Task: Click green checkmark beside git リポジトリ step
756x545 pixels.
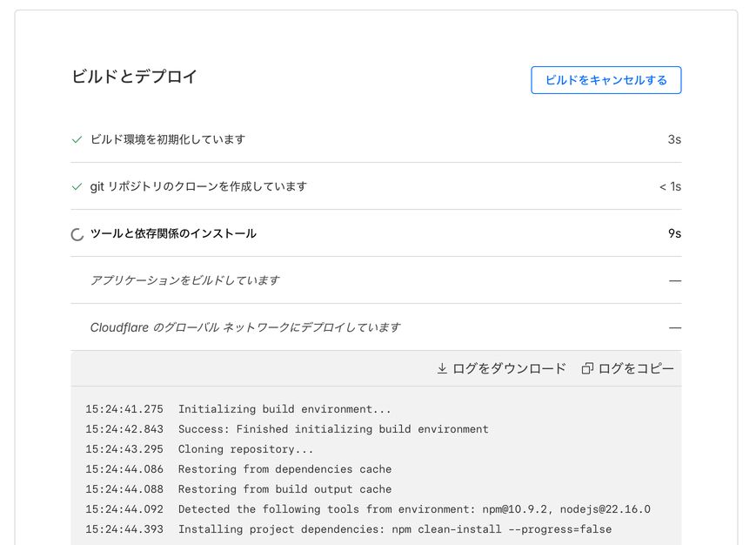Action: click(x=77, y=186)
